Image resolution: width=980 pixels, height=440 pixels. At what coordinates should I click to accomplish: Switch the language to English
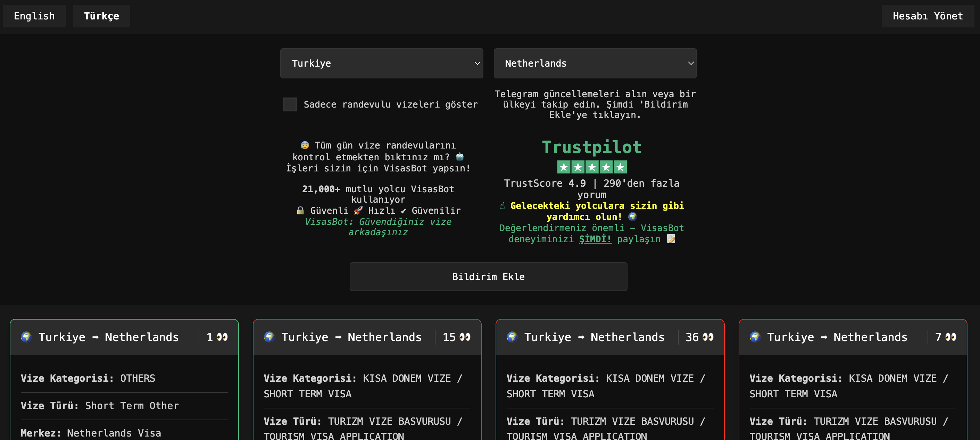tap(34, 16)
